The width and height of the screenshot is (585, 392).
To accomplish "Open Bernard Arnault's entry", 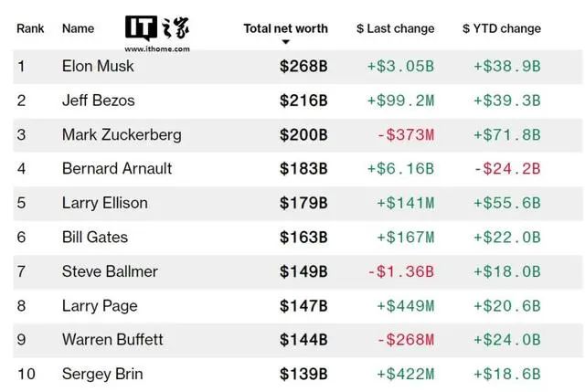I will 117,168.
